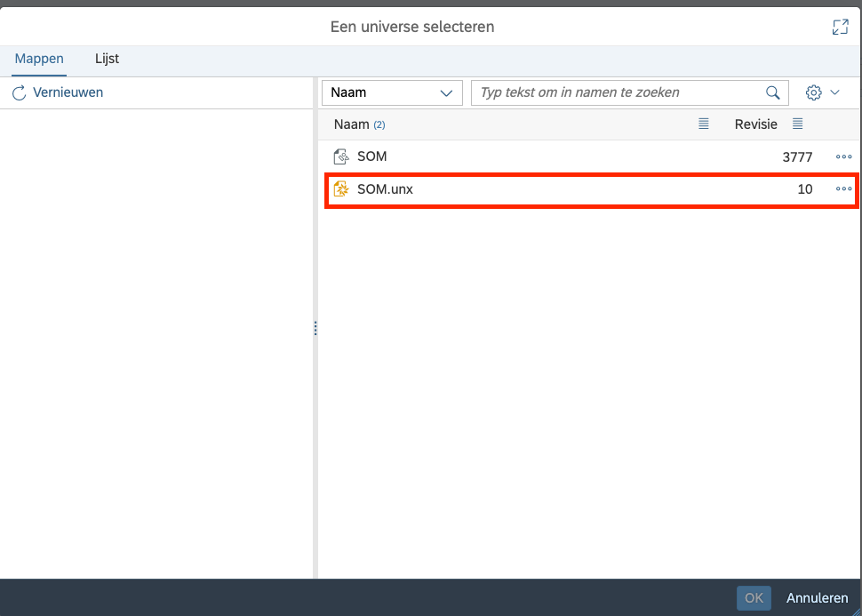Click the Vernieuwen refresh label
Screen dimensions: 862x616
[68, 92]
